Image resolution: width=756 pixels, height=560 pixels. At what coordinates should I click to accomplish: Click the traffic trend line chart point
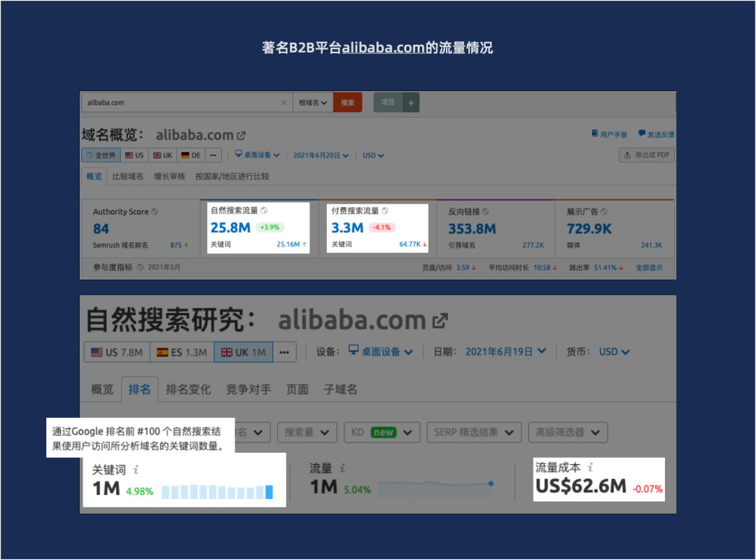point(491,483)
